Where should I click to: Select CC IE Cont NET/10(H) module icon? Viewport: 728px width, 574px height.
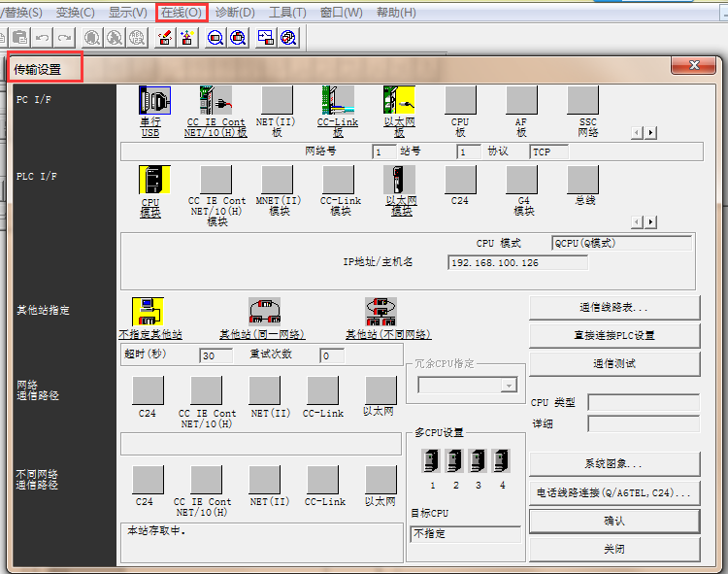215,180
